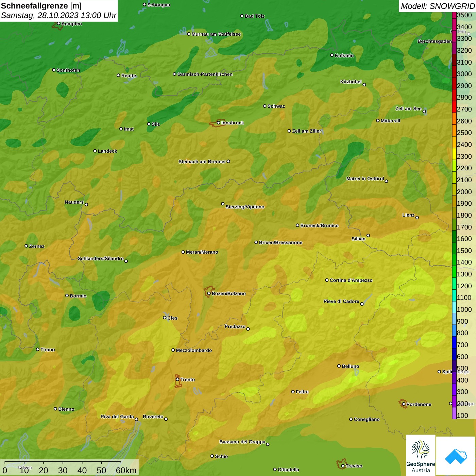Click the Feltre marker dot

click(x=293, y=391)
